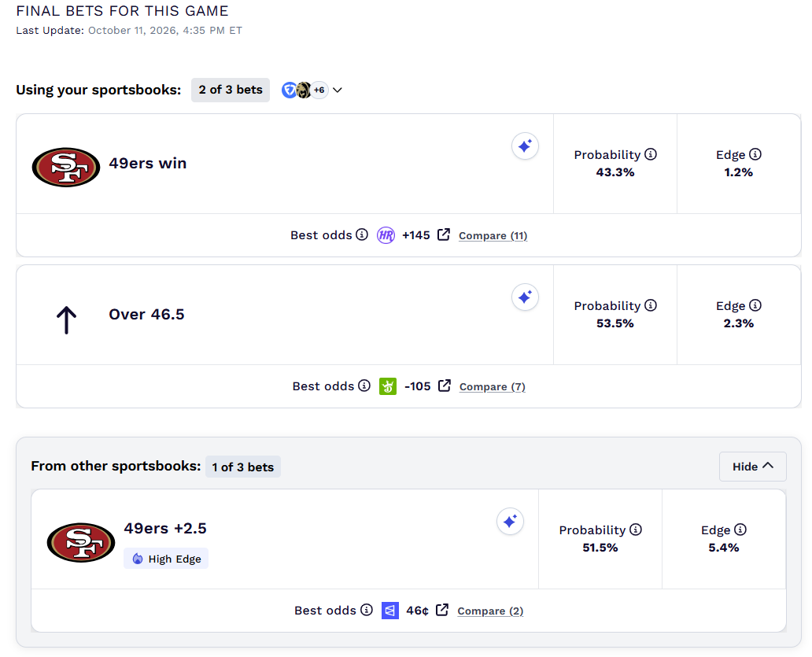
Task: Open Edge info icon for 49ers +2.5
Action: point(740,530)
